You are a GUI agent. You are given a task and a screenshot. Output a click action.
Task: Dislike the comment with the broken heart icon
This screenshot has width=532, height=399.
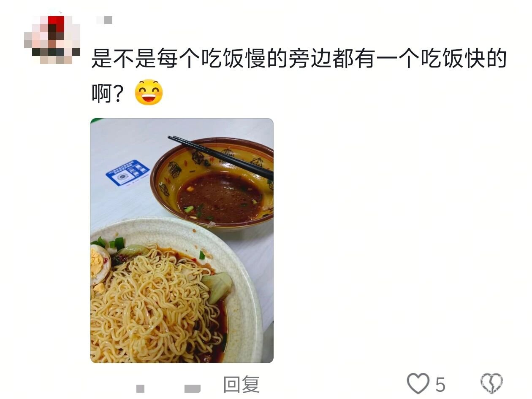coord(492,384)
